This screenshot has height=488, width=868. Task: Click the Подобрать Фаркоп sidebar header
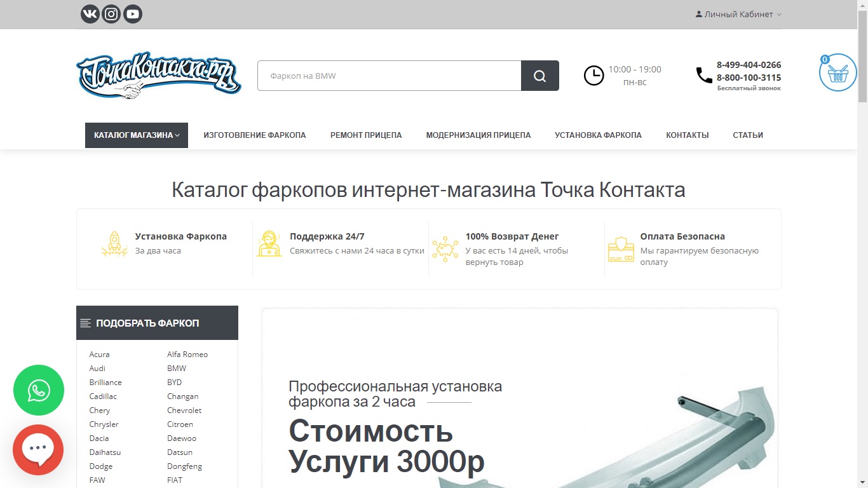pos(157,323)
